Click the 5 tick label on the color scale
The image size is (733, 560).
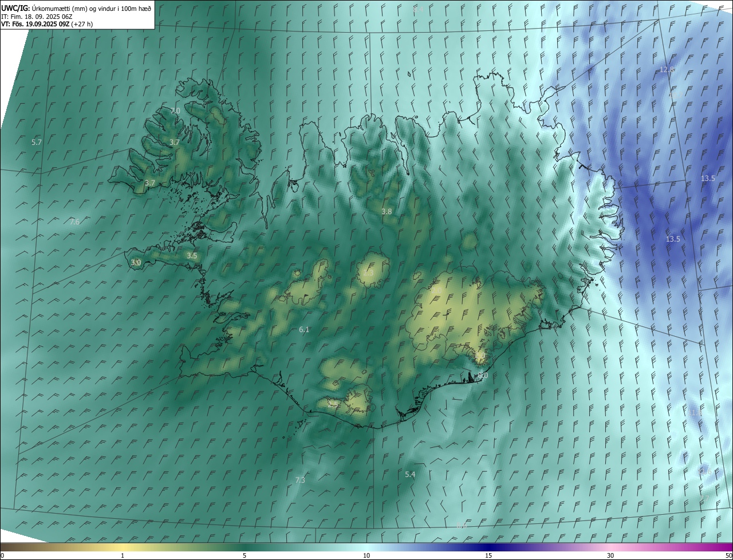(x=245, y=555)
